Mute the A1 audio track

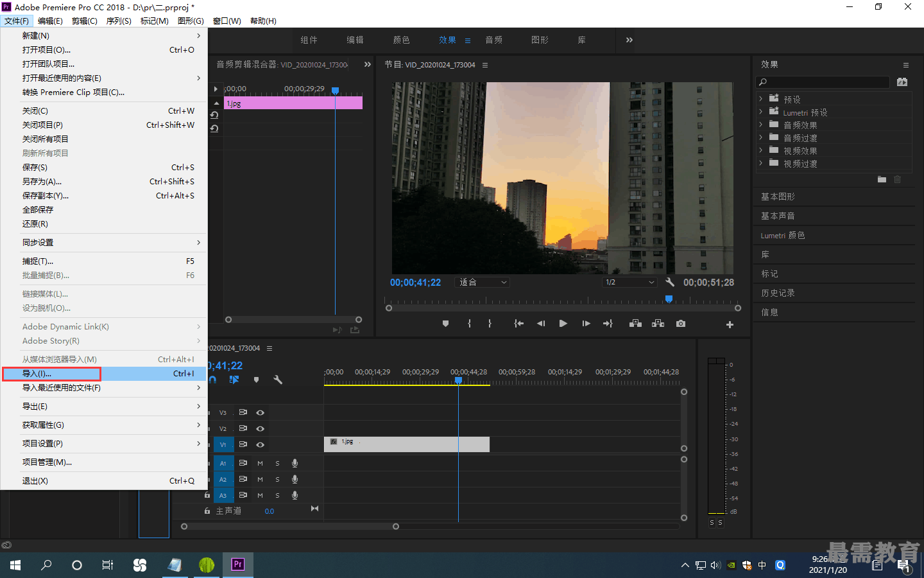260,463
